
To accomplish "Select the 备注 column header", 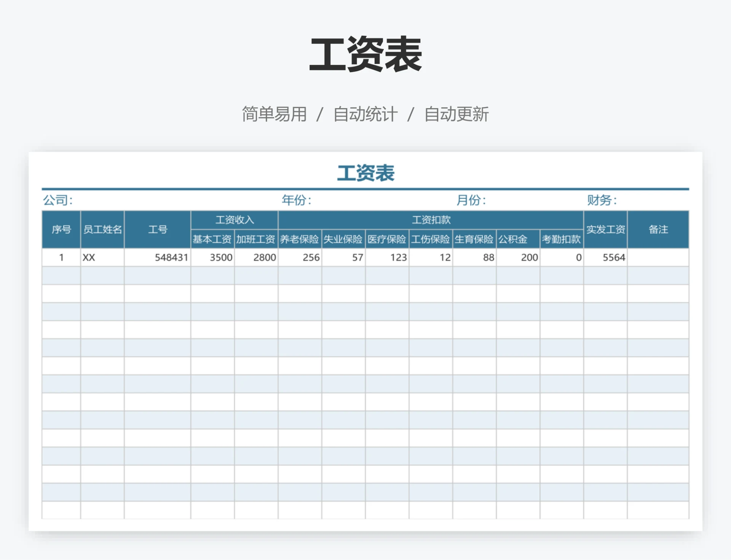I will click(658, 230).
